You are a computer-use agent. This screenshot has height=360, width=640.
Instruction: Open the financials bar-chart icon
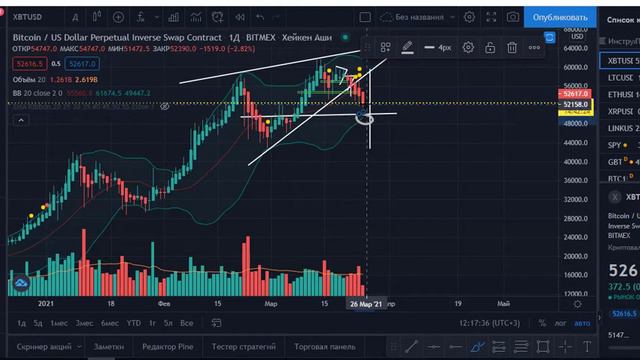pyautogui.click(x=174, y=17)
